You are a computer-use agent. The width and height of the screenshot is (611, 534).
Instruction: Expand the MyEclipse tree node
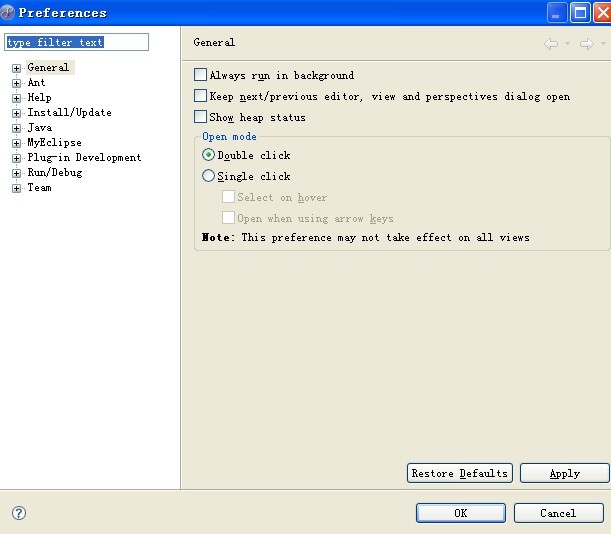16,143
